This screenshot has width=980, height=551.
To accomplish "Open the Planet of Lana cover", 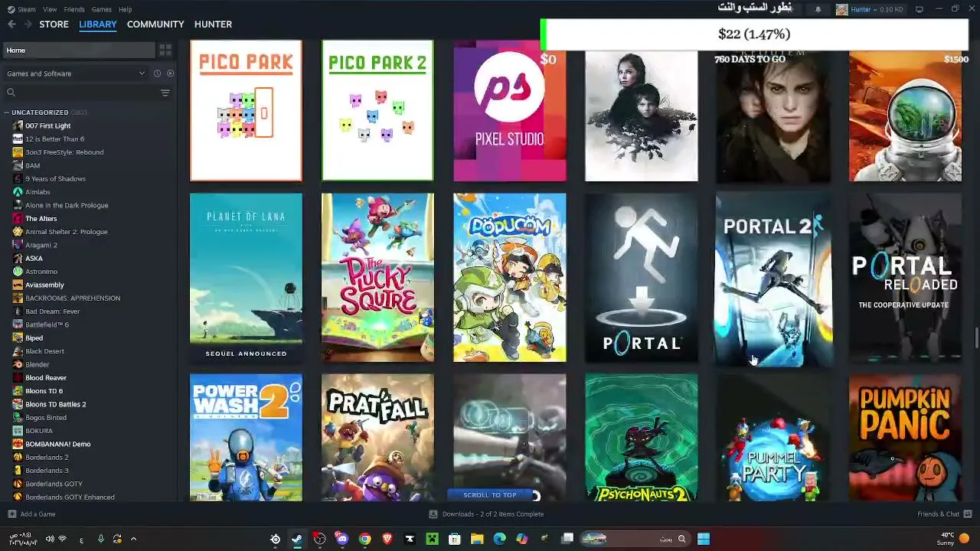I will click(246, 277).
